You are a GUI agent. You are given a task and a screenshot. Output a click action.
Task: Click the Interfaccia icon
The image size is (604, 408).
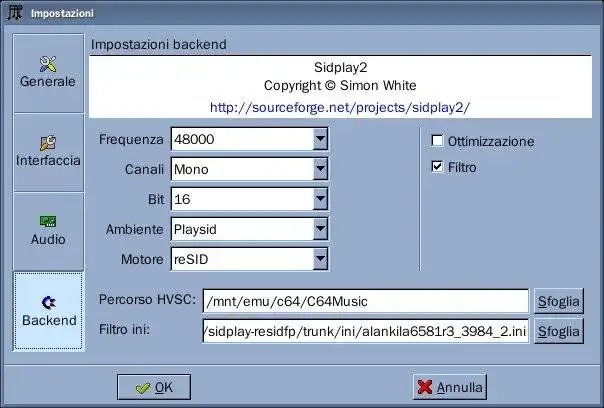pos(48,143)
